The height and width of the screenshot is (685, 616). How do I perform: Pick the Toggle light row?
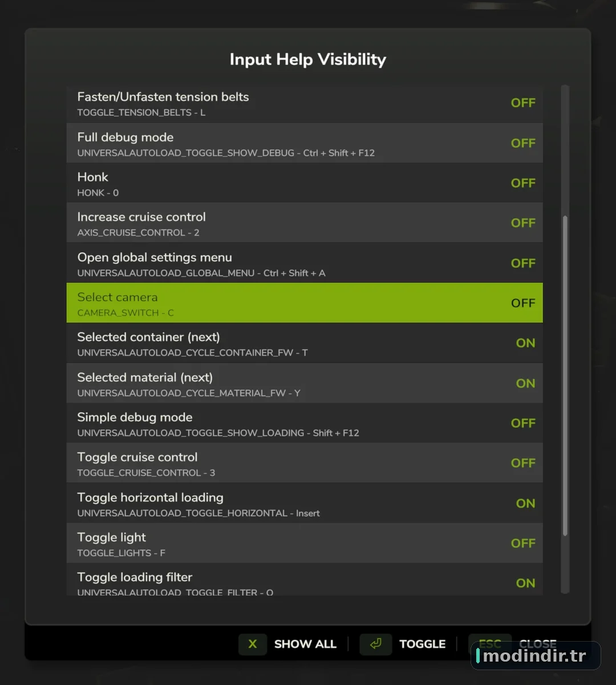coord(305,543)
